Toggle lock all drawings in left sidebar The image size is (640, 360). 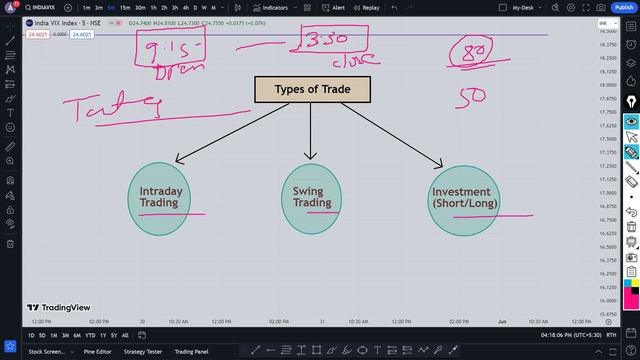[x=10, y=210]
